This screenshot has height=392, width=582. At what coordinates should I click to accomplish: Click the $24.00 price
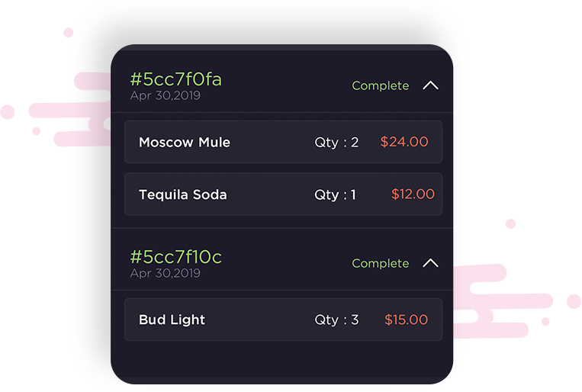pos(404,142)
